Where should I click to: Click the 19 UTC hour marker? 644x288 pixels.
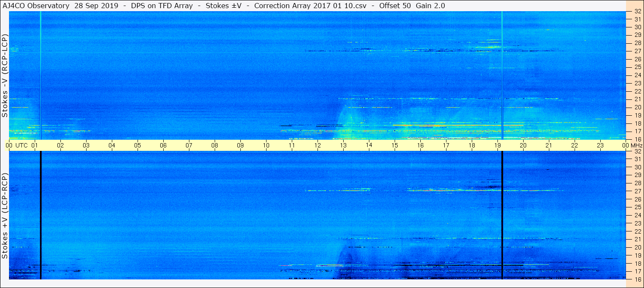pos(497,145)
